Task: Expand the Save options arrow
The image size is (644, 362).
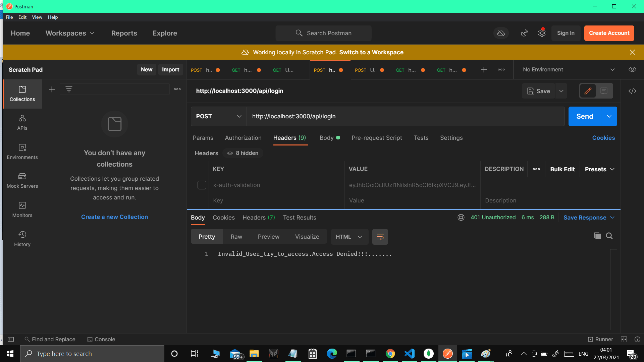Action: (x=561, y=91)
